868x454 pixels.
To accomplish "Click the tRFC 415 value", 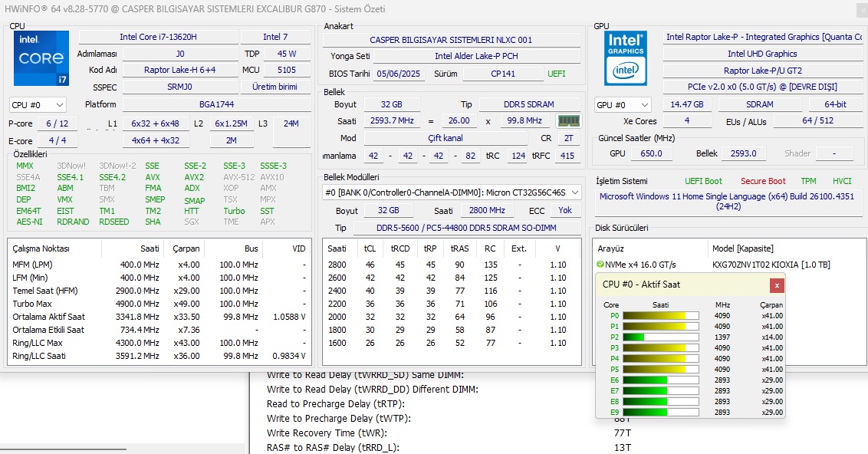I will pos(567,156).
